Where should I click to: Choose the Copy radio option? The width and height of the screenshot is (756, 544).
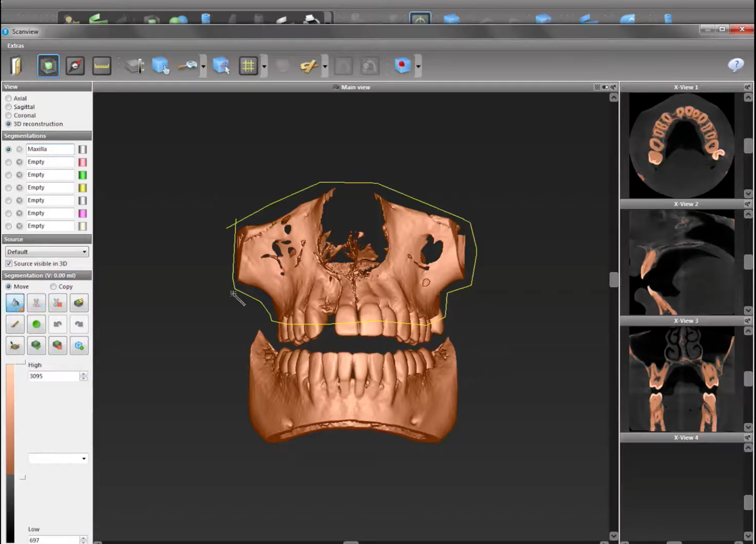pyautogui.click(x=53, y=287)
